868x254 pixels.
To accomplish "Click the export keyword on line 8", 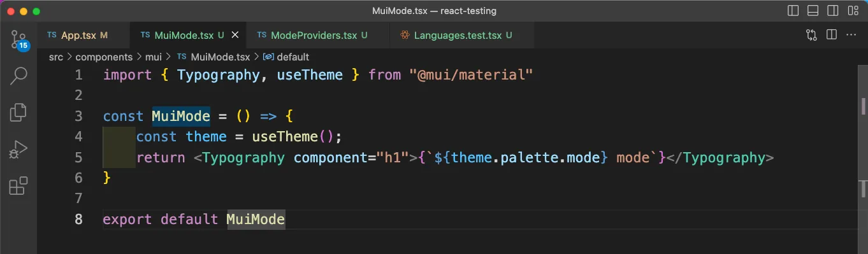I will point(127,220).
